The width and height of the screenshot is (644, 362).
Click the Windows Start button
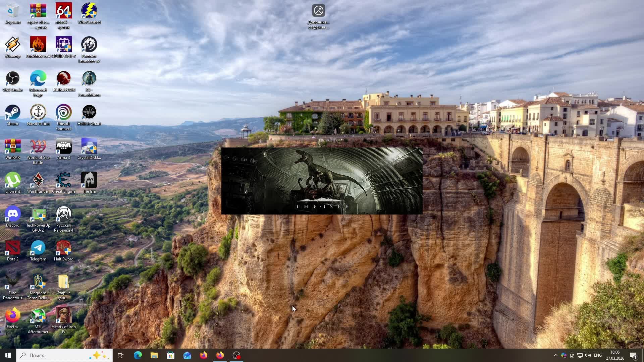coord(8,355)
